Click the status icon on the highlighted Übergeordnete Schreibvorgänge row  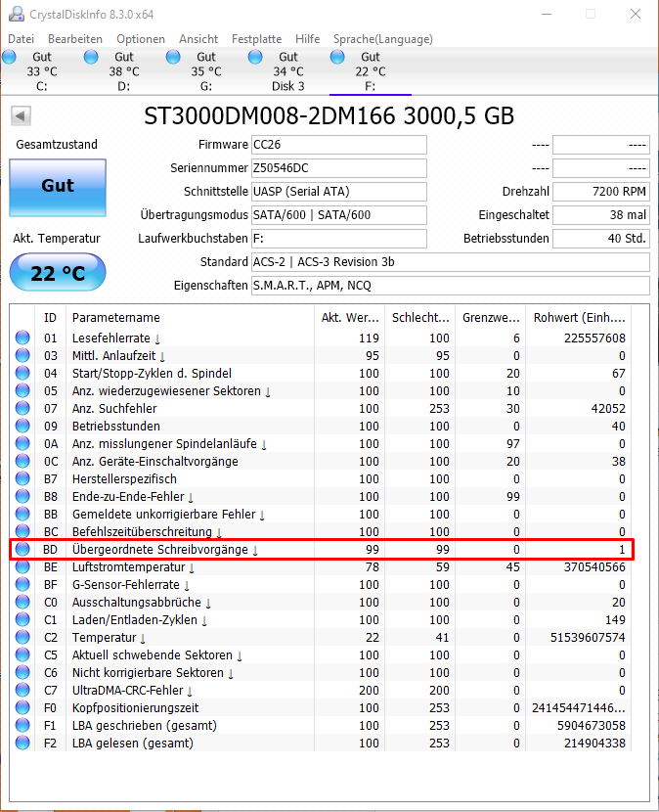[22, 550]
